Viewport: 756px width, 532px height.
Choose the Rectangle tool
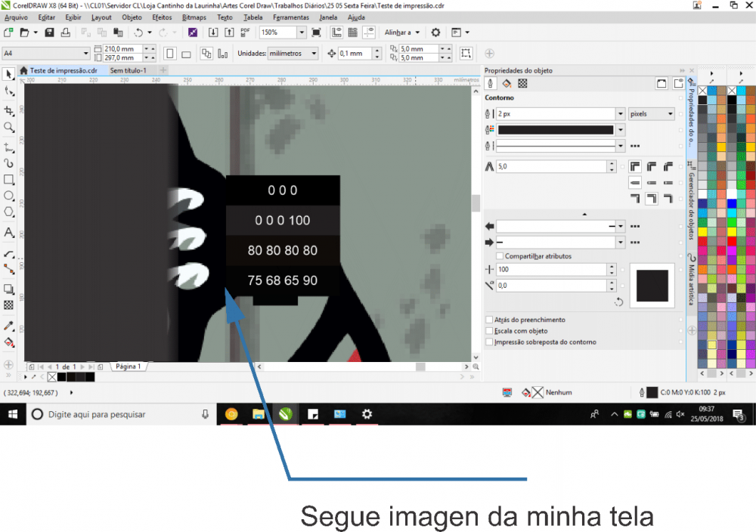tap(9, 180)
